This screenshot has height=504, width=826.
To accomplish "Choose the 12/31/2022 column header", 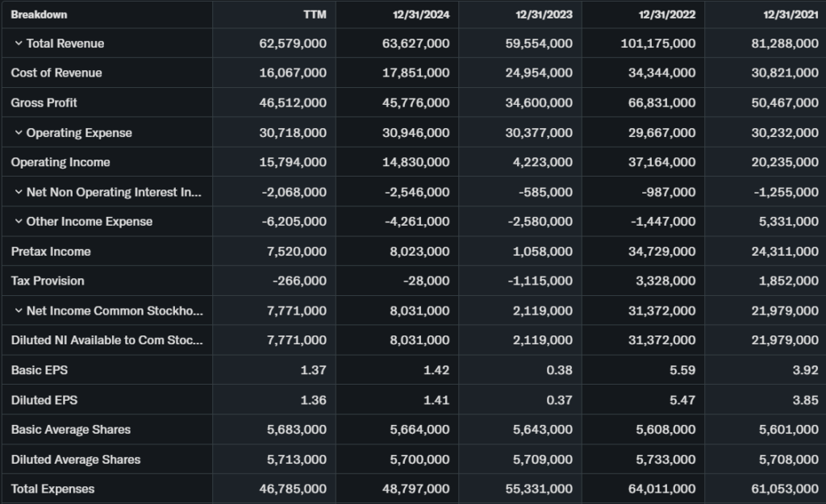I will click(670, 15).
